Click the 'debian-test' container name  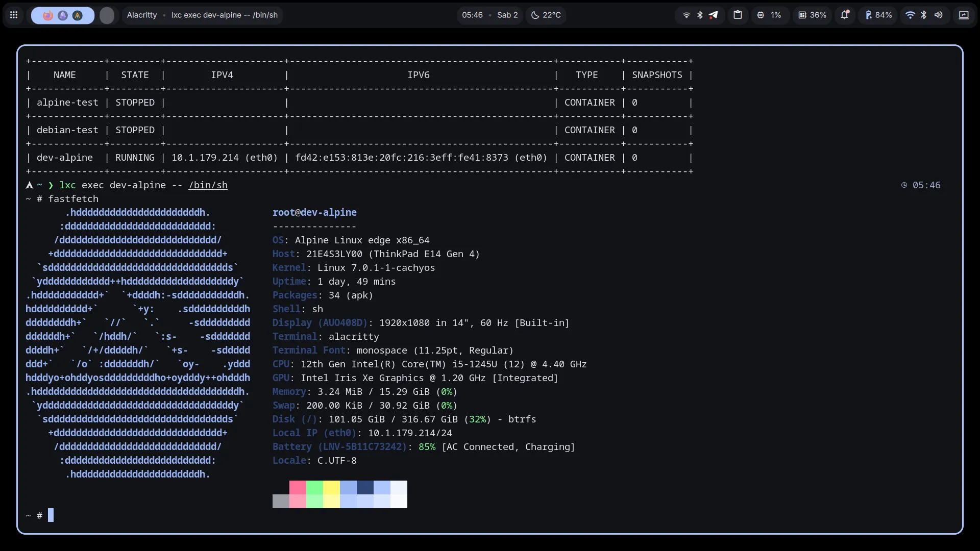pyautogui.click(x=67, y=130)
